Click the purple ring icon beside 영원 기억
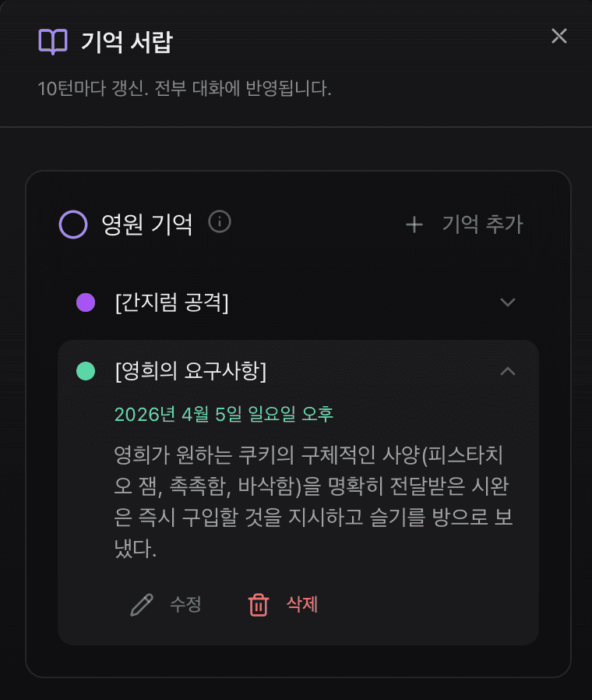This screenshot has width=592, height=700. pos(73,224)
